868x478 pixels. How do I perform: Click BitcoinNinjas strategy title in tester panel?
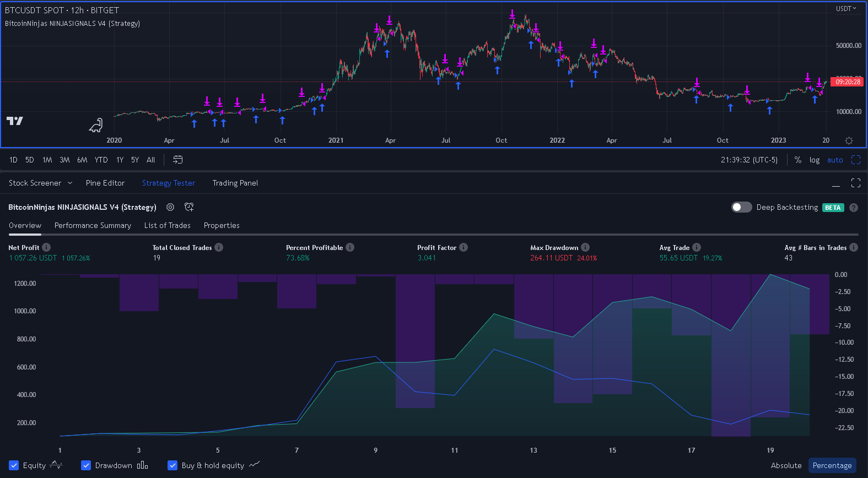pos(82,207)
